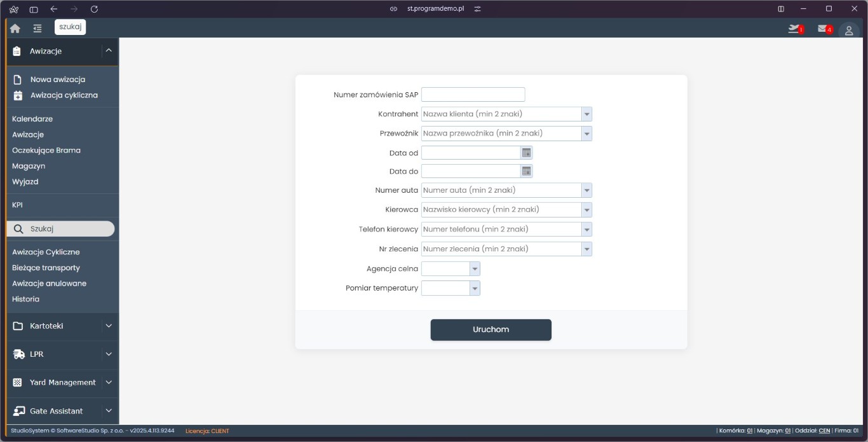Expand the Gate Assistant section
Screen dimensions: 868x442
pyautogui.click(x=109, y=411)
